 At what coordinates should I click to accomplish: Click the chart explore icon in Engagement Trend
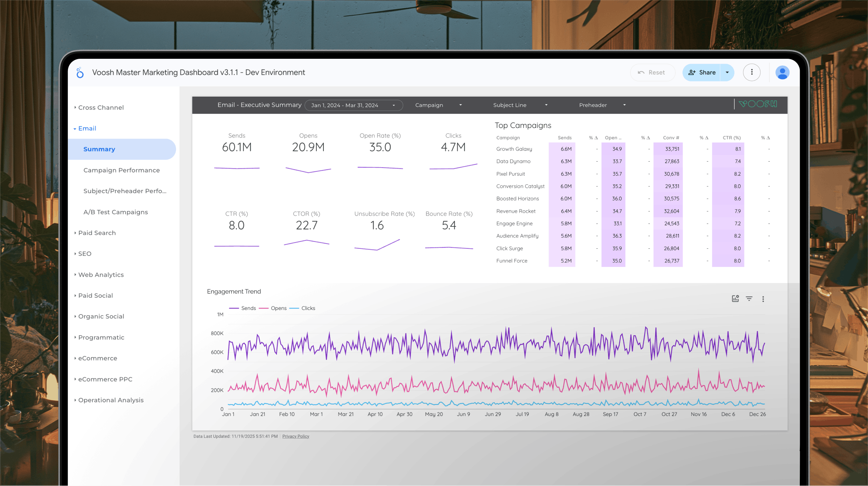click(735, 298)
